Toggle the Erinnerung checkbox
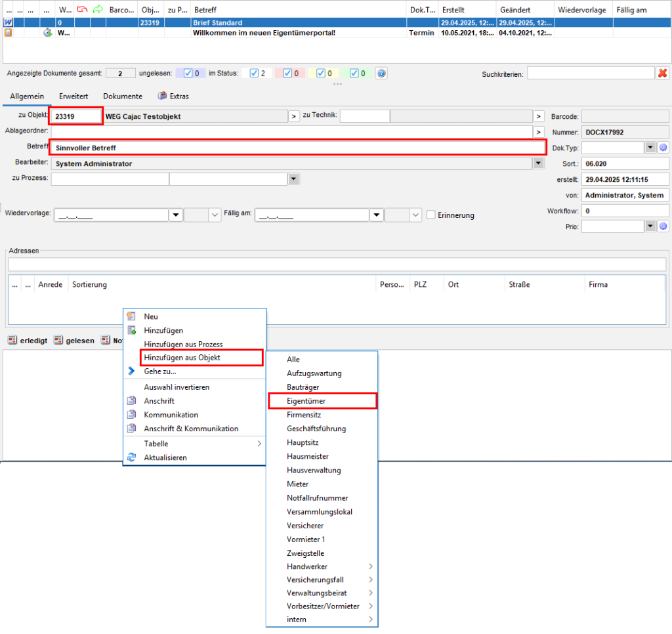This screenshot has height=634, width=672. click(431, 215)
